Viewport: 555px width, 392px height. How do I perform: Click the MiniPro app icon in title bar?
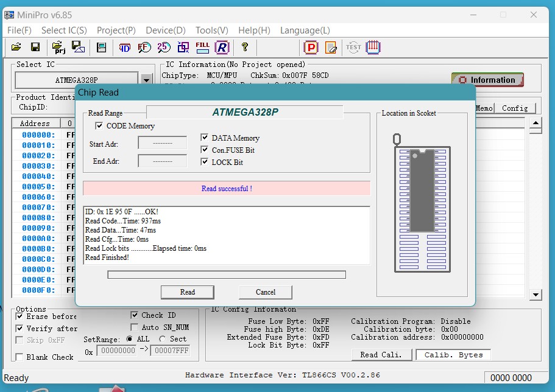pyautogui.click(x=9, y=15)
